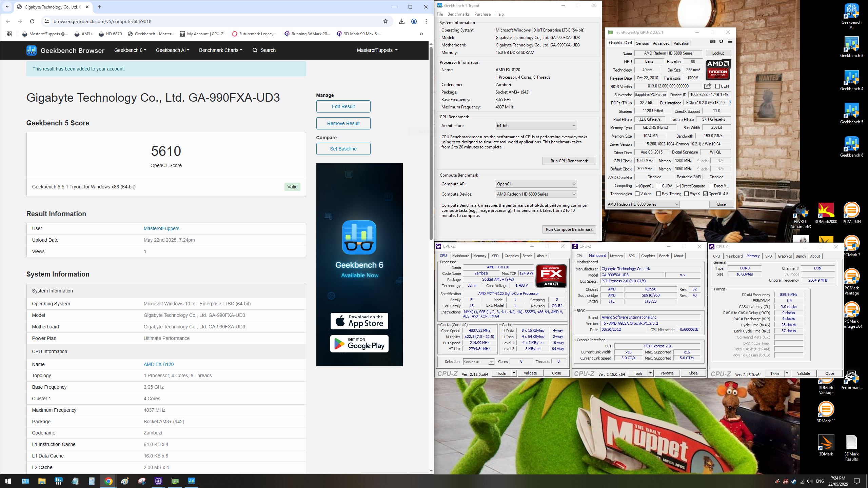The height and width of the screenshot is (488, 868).
Task: Open GPU selector dropdown in GPU-Z
Action: click(x=643, y=204)
